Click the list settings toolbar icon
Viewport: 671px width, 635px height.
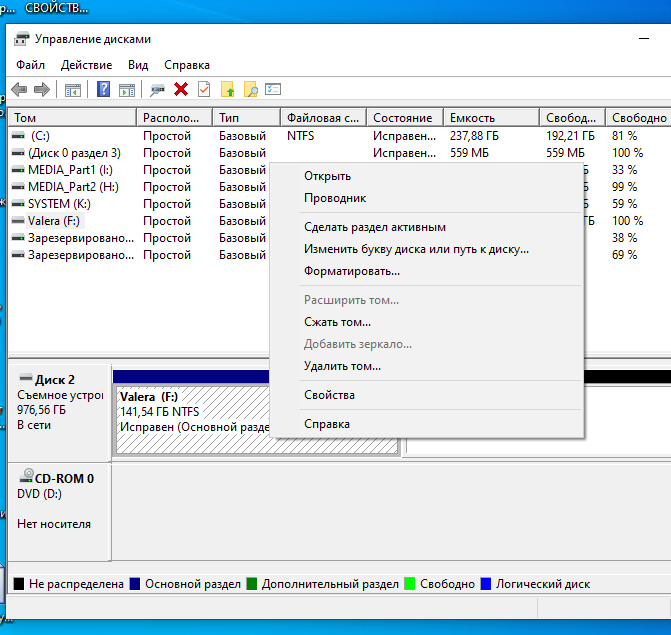tap(273, 89)
